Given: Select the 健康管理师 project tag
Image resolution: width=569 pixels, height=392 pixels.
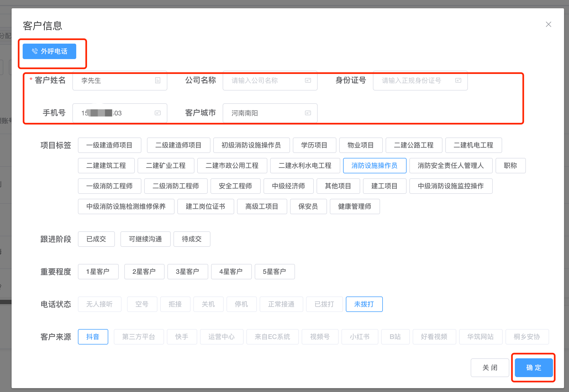Looking at the screenshot, I should [354, 206].
